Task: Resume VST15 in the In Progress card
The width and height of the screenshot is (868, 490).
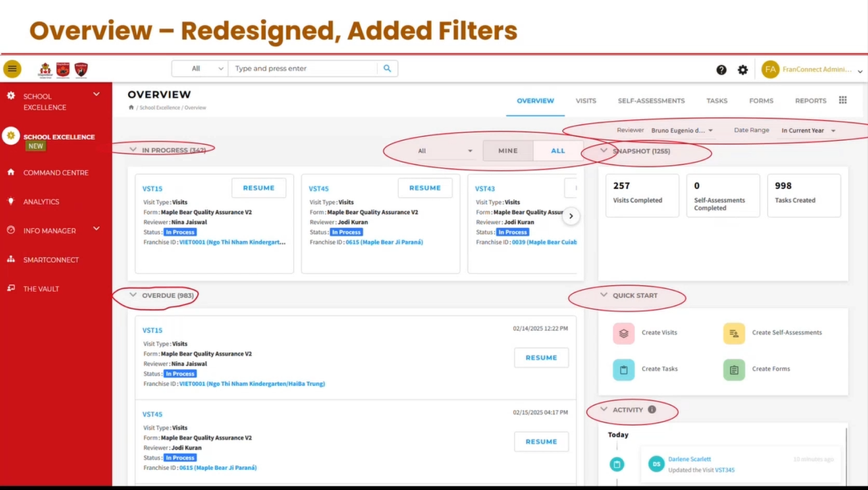Action: 259,187
